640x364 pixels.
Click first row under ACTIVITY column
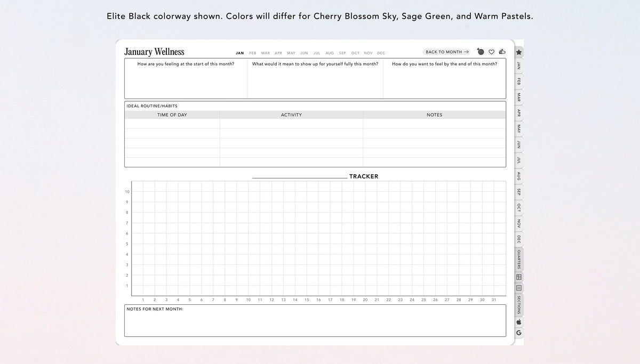[291, 124]
